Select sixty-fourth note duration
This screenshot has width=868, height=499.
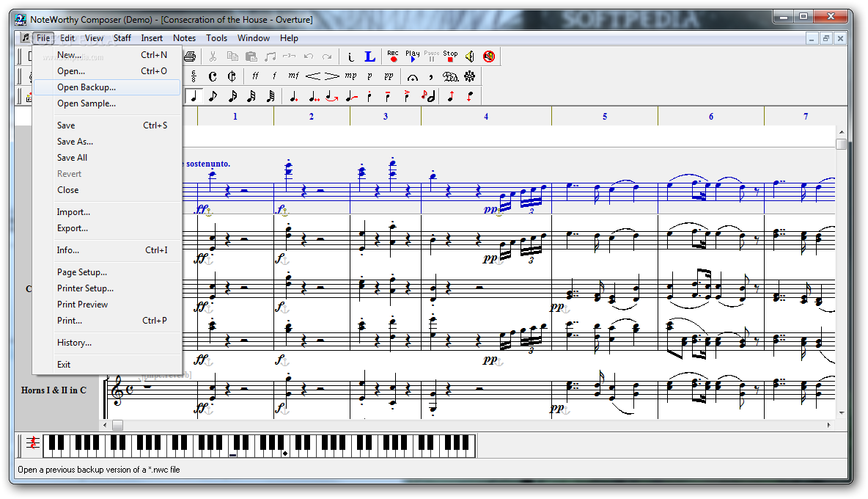tap(271, 96)
